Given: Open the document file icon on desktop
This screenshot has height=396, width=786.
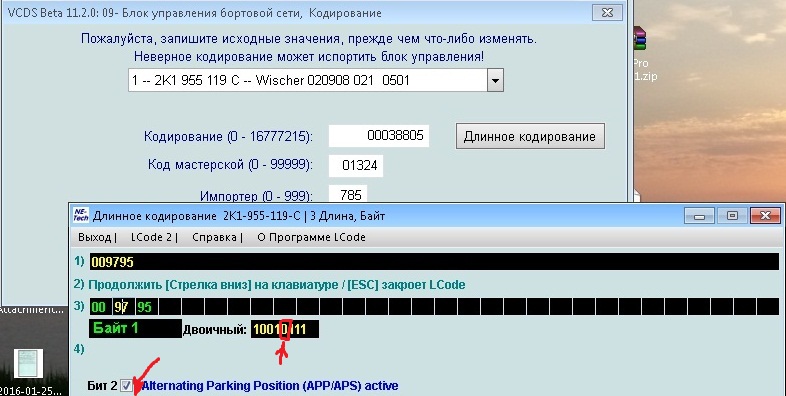Looking at the screenshot, I should click(x=28, y=364).
